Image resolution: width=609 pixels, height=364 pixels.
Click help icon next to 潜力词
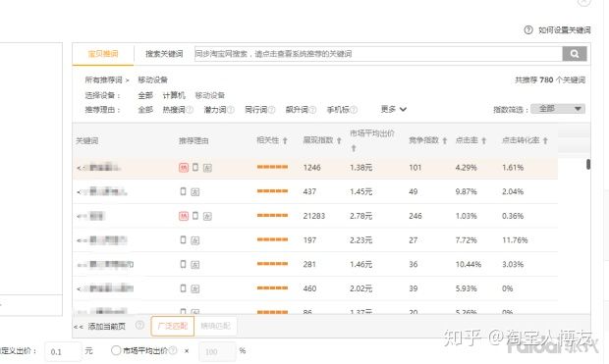point(231,110)
